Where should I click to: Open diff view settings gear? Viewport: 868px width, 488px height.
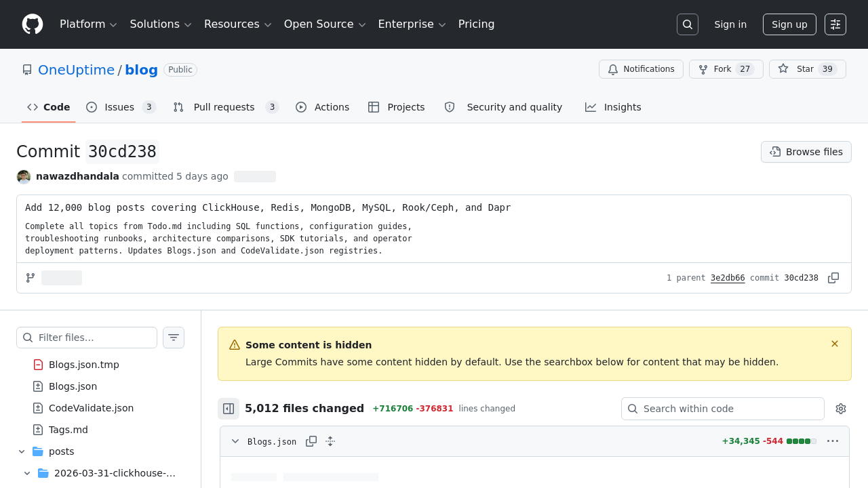(x=841, y=409)
